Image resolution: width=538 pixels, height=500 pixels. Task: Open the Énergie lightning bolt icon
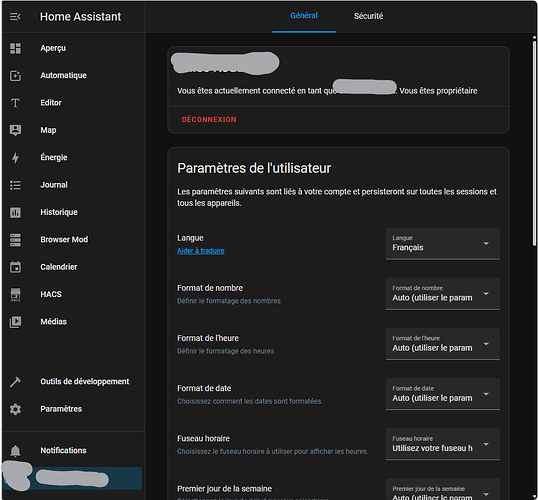click(15, 158)
